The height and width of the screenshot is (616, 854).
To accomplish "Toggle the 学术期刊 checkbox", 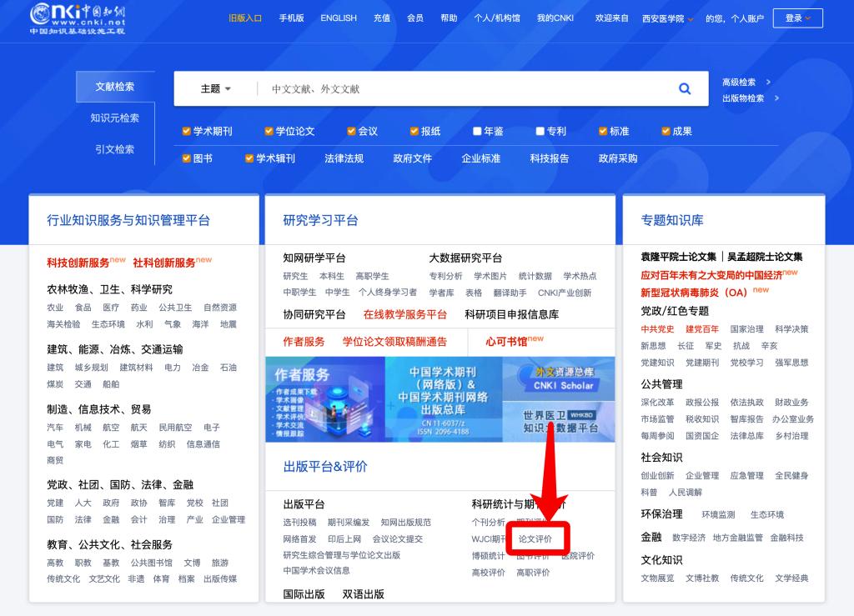I will click(186, 131).
